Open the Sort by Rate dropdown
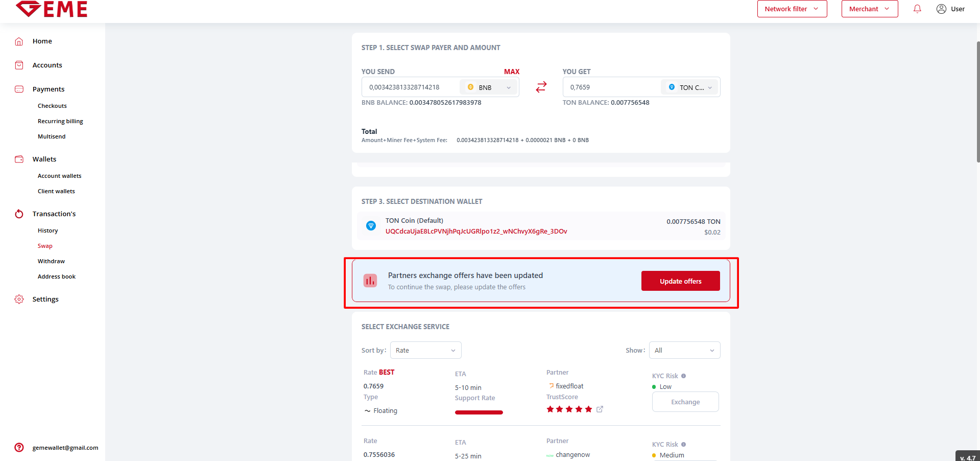 (x=425, y=350)
